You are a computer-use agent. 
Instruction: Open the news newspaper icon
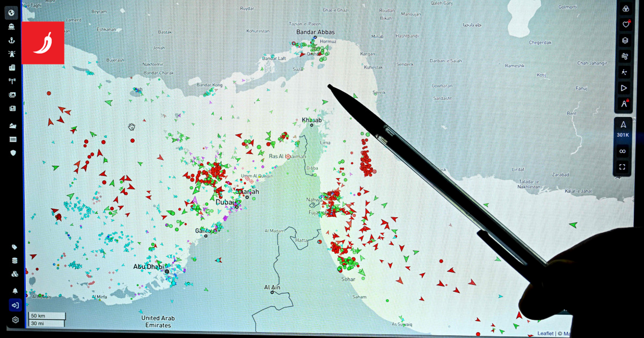pos(12,109)
